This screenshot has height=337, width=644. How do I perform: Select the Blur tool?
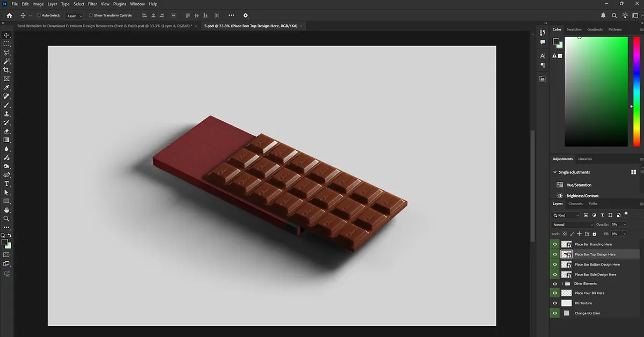[6, 149]
